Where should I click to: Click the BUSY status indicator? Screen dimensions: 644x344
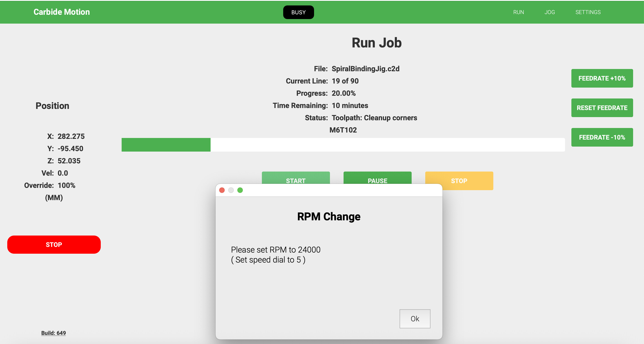tap(298, 12)
